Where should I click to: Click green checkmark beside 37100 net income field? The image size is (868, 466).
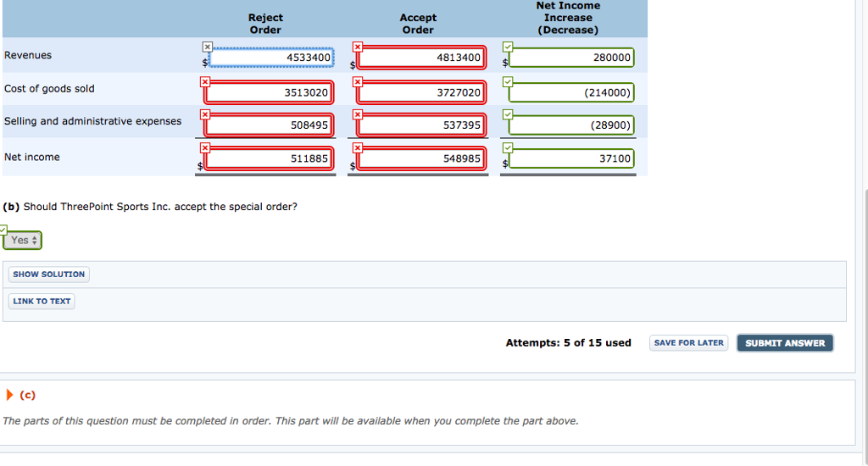point(508,147)
